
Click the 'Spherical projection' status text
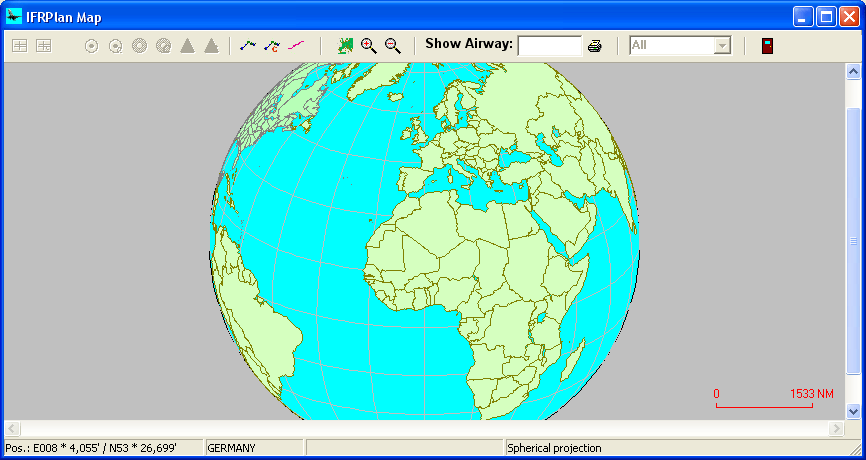[554, 448]
